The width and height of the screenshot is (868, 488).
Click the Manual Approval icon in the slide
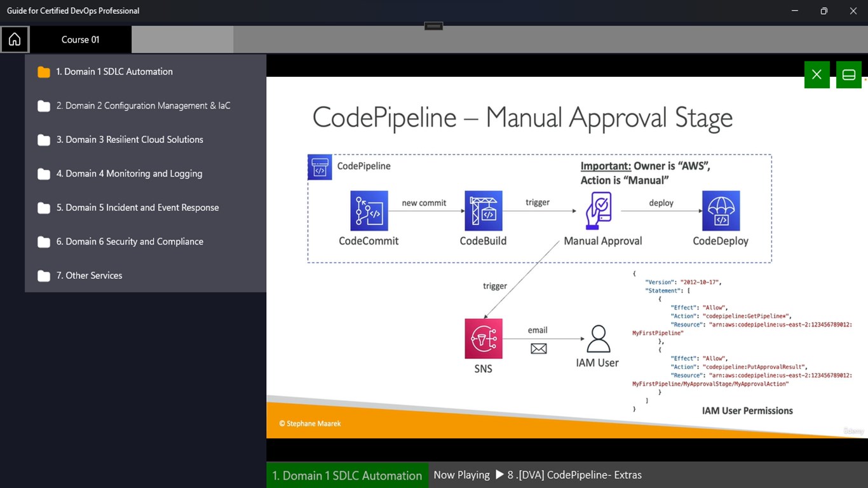(x=598, y=211)
